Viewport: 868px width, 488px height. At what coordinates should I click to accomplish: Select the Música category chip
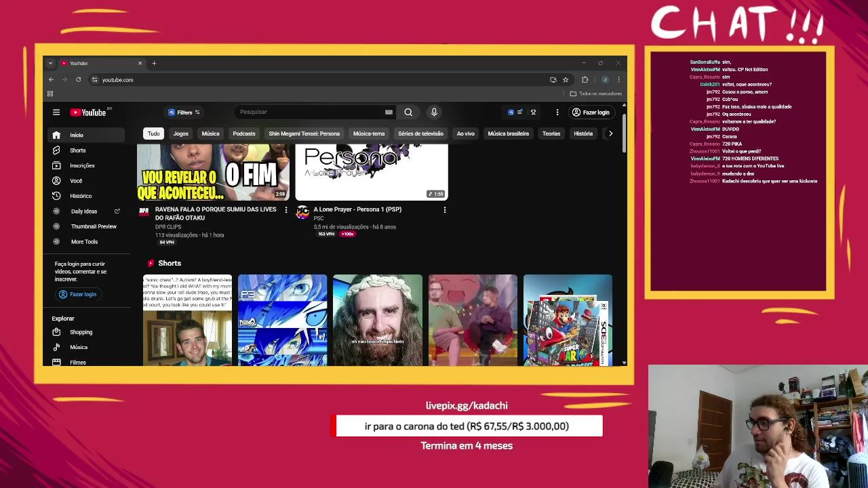tap(210, 134)
